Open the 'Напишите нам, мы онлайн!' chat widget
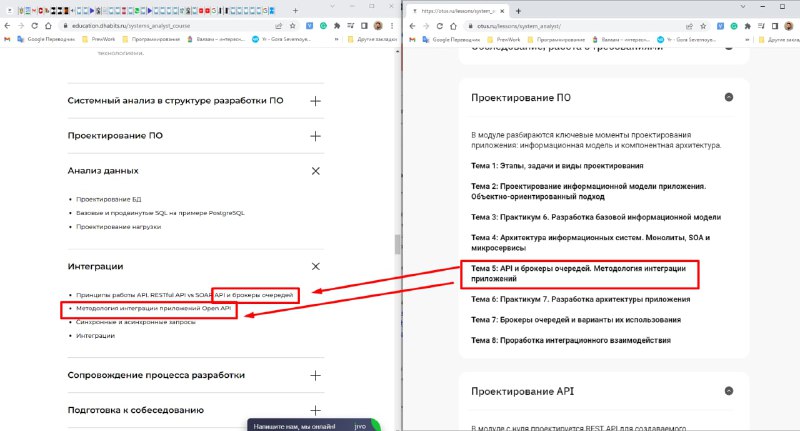The height and width of the screenshot is (431, 800). point(295,424)
